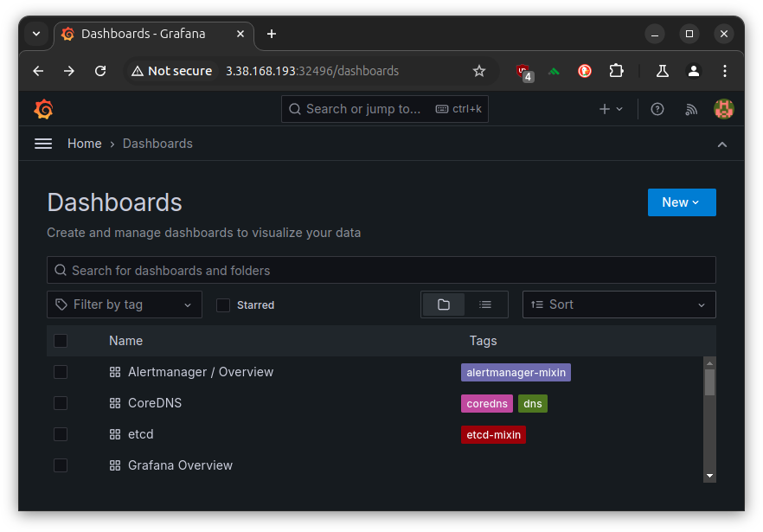The image size is (763, 532).
Task: Close the Dashboards - Grafana tab
Action: click(x=240, y=34)
